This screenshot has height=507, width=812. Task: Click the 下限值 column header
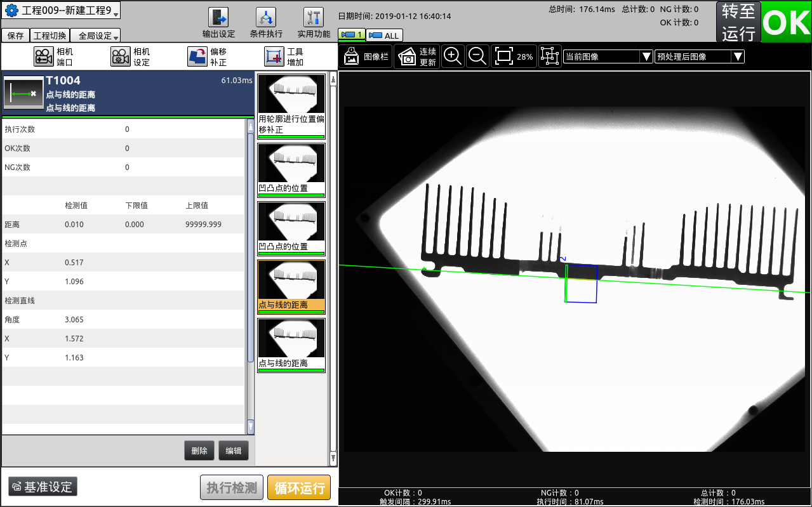(x=136, y=206)
